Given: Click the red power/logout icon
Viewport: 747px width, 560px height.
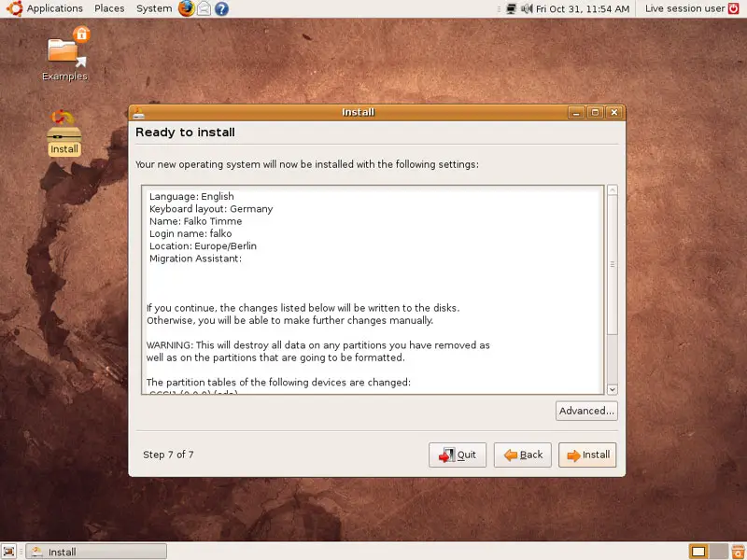Looking at the screenshot, I should (734, 8).
